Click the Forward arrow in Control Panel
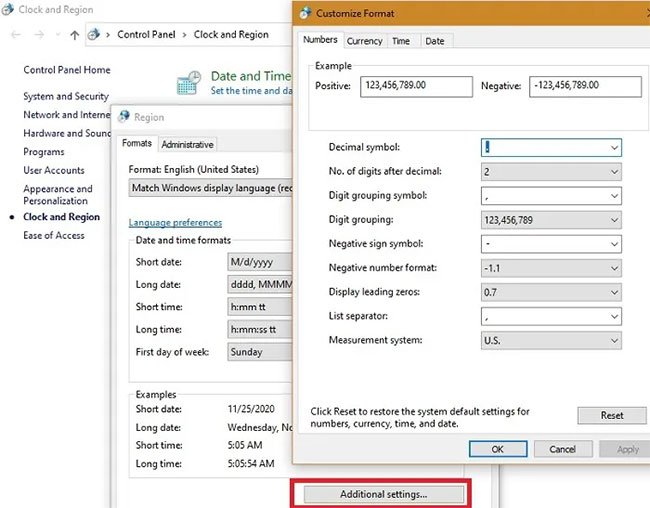 (x=39, y=35)
